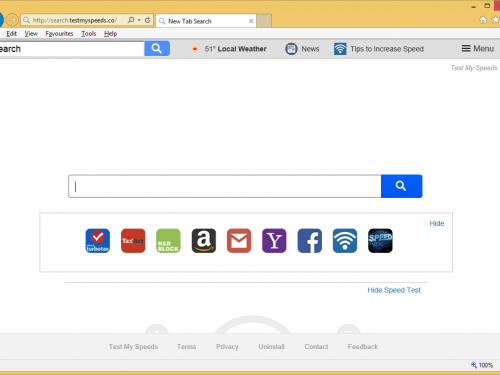Viewport: 500px width, 375px height.
Task: Open the blue Wi-Fi shortcut tile
Action: point(345,241)
